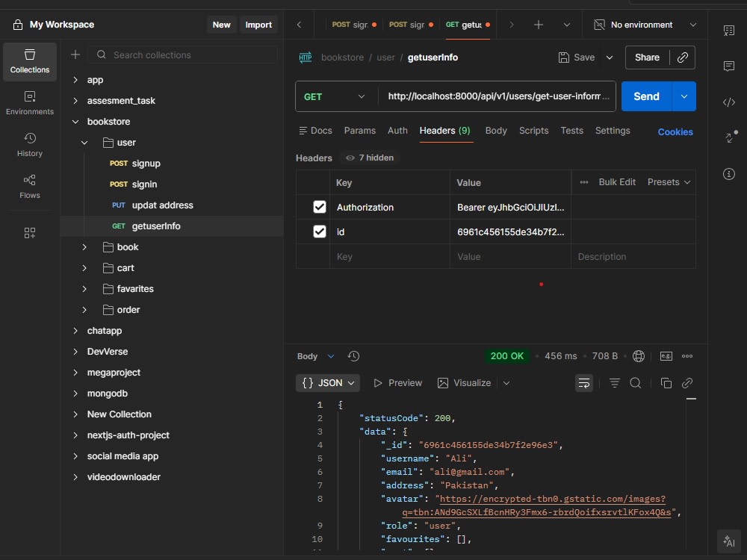Click the Share button

point(647,57)
